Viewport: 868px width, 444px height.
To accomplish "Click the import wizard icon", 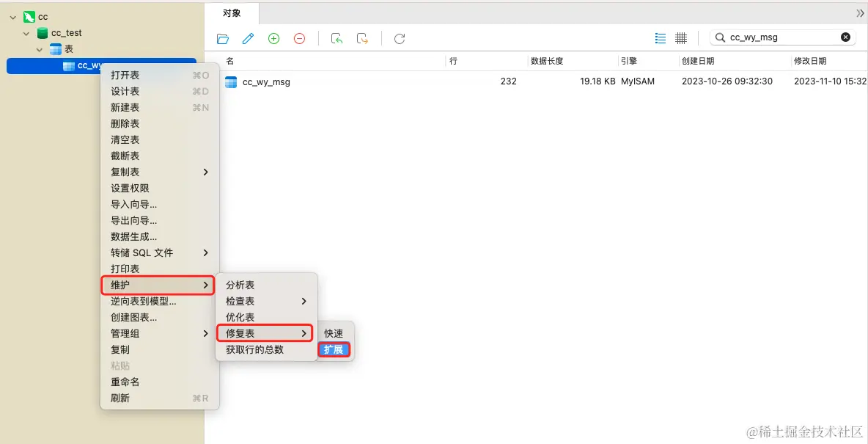I will coord(336,38).
